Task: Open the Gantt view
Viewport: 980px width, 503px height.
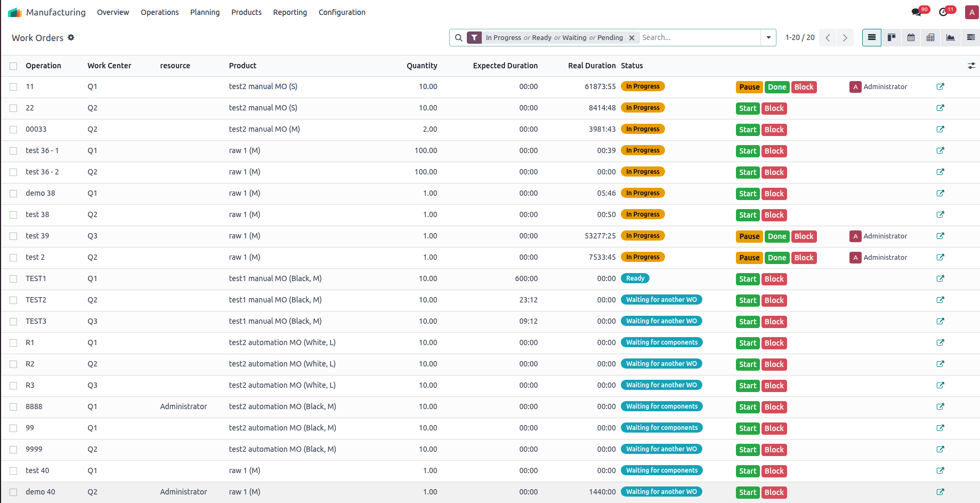Action: [970, 37]
